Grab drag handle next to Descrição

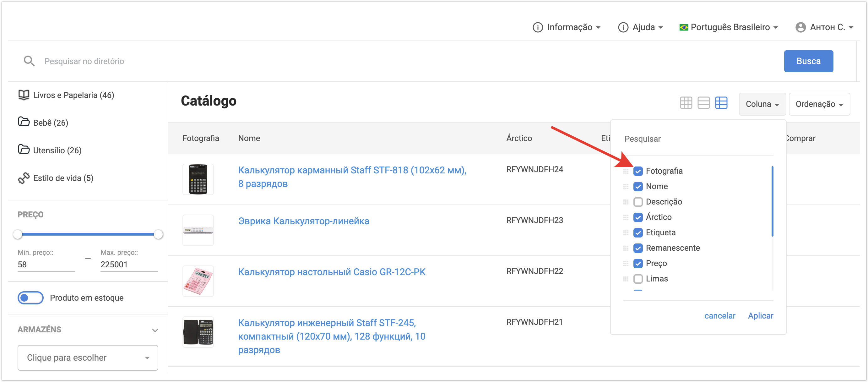tap(626, 202)
